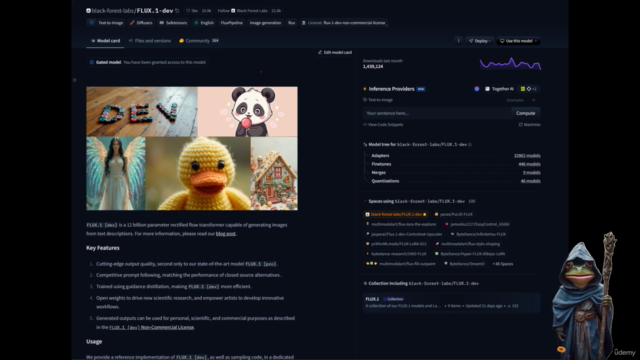Open the flux-1-dev-non-commercial-license tag
Screen dimensions: 640x360
coord(344,23)
